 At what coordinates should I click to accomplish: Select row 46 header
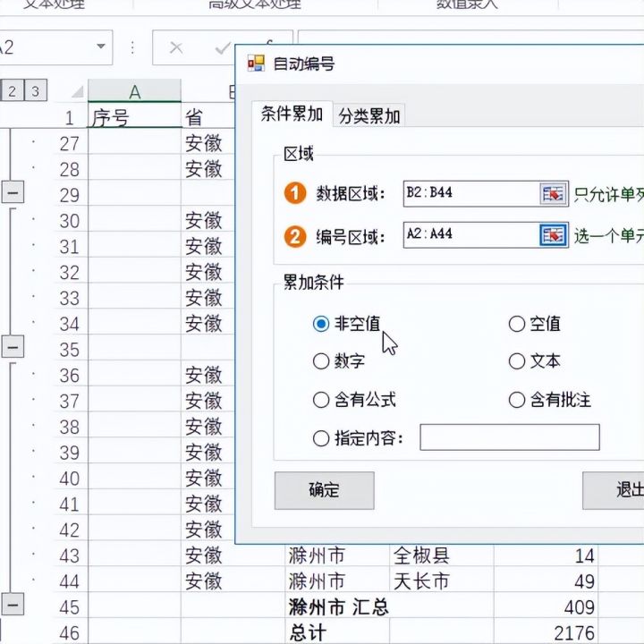[70, 631]
